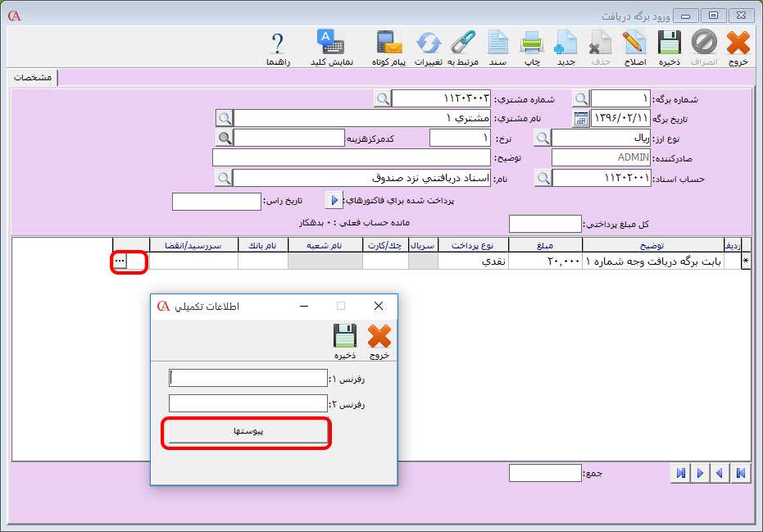Viewport: 763px width, 532px height.
Task: Click the Attachments (پیوستها) button
Action: (247, 432)
